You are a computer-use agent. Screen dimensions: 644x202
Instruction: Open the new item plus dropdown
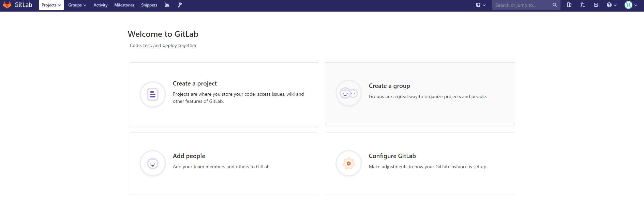(x=481, y=5)
